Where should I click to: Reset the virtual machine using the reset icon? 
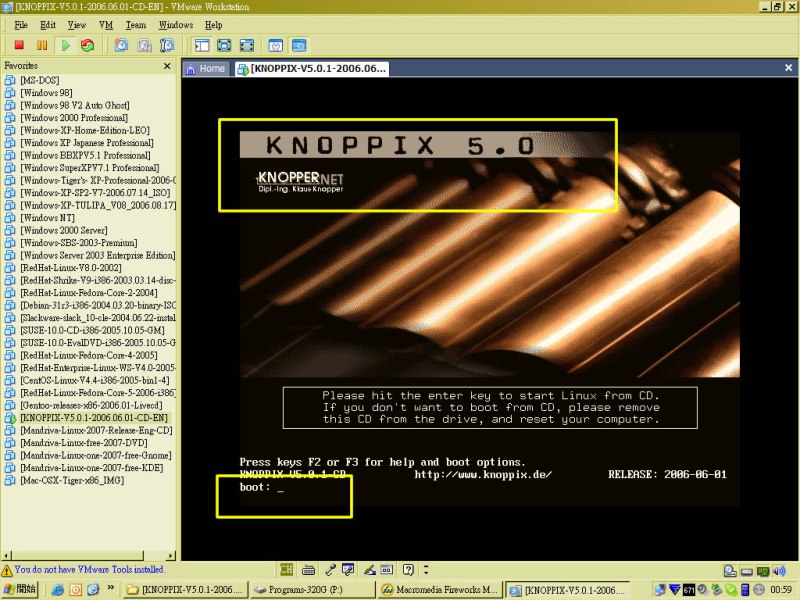click(88, 45)
